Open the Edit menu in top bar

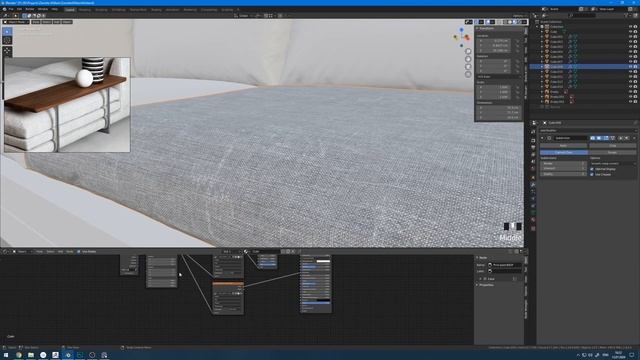click(19, 9)
